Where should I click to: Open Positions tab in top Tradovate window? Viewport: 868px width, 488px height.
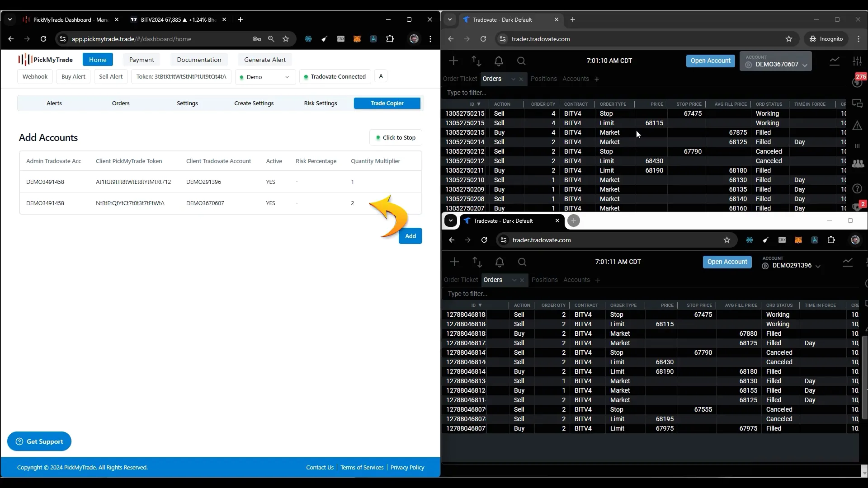pyautogui.click(x=543, y=79)
